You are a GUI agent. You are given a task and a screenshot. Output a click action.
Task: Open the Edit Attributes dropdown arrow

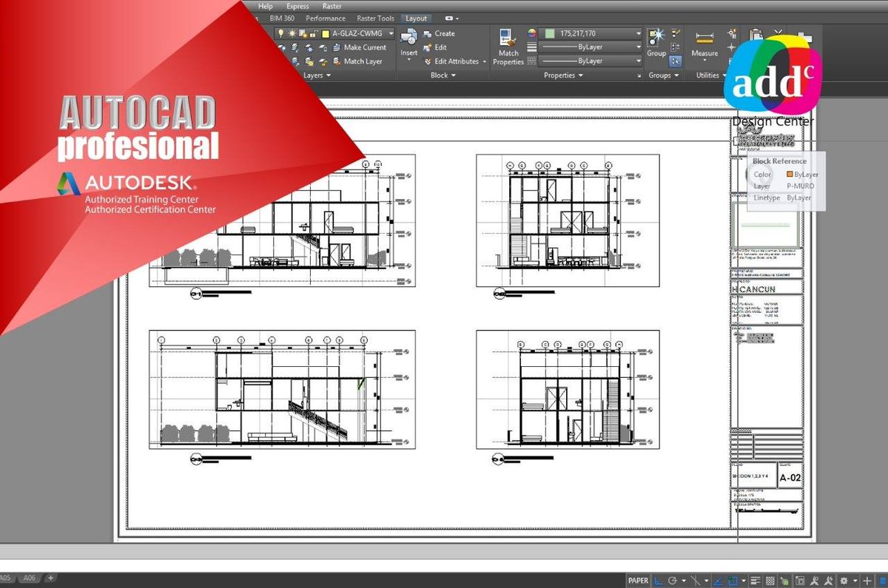coord(484,61)
